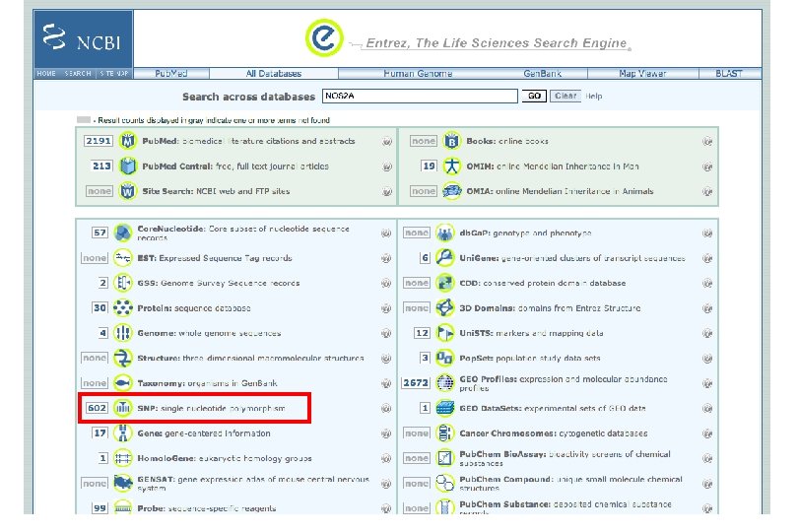Click the Cancer Chromosomes icon
Screen dimensions: 798x532
point(444,433)
